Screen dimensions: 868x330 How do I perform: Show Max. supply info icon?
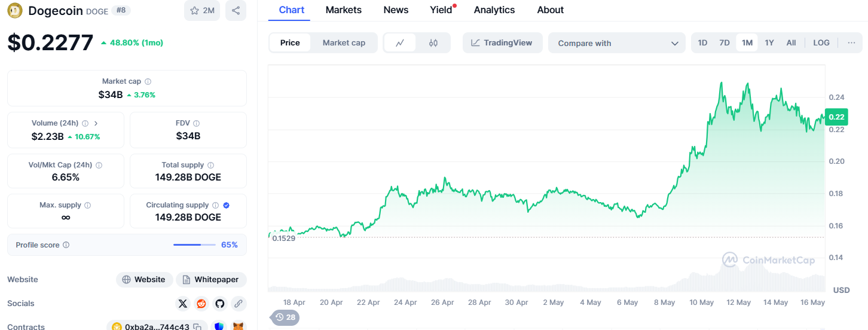(x=88, y=205)
